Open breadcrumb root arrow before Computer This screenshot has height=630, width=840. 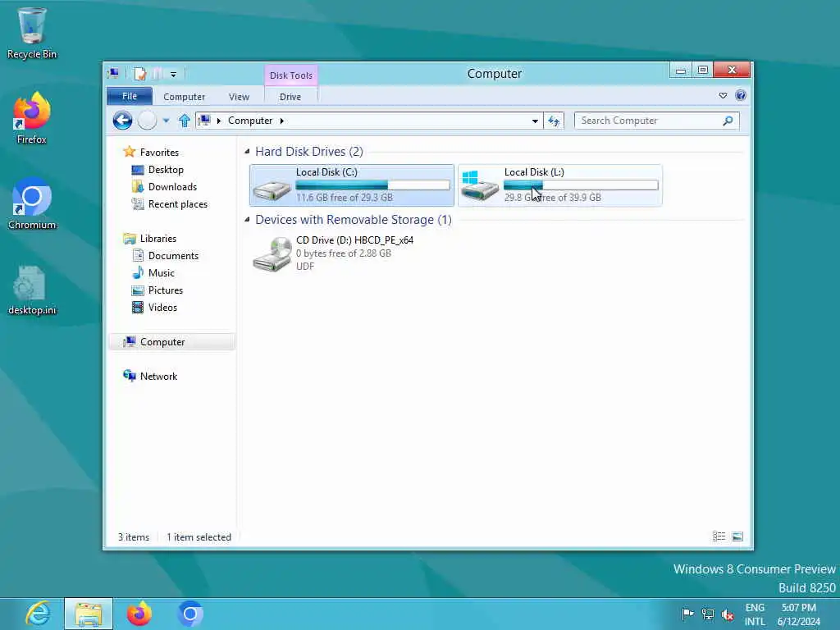coord(218,121)
